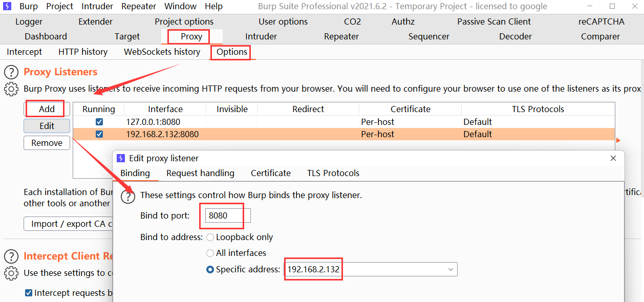Screen dimensions: 644x302
Task: Click the Redirect column header
Action: pos(308,109)
